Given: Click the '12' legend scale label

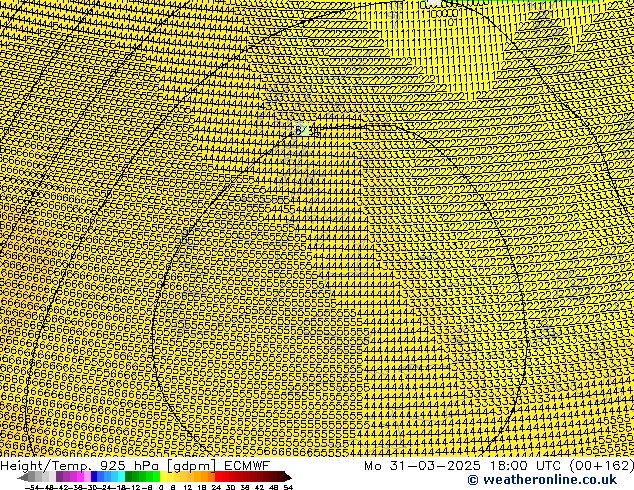Looking at the screenshot, I should pos(188,488).
